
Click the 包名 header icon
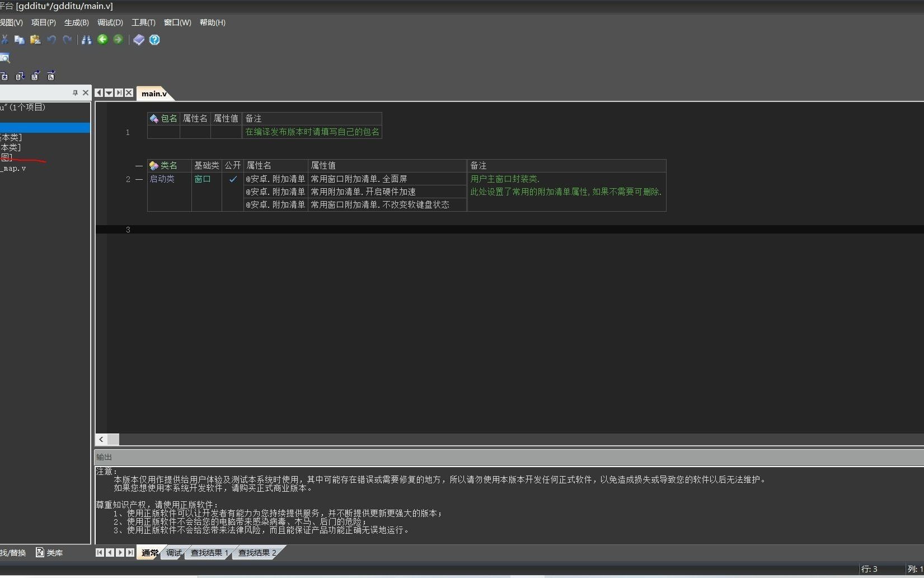(154, 119)
